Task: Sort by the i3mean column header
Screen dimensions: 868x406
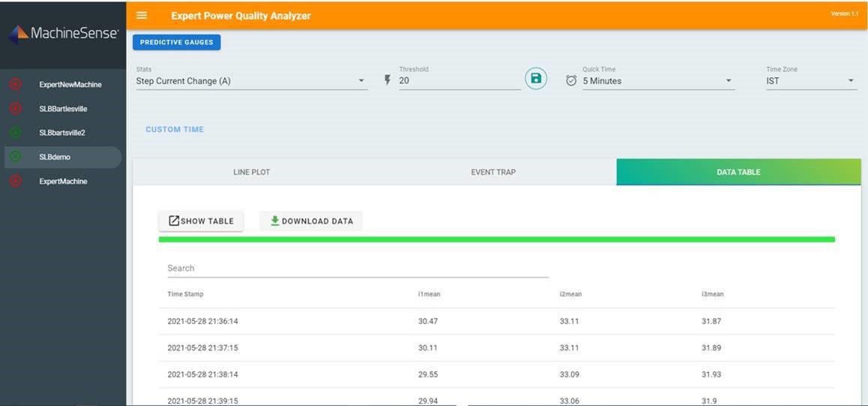Action: 712,294
